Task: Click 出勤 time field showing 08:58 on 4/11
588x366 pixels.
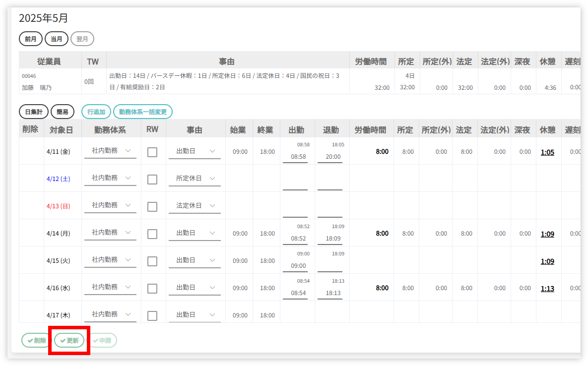Action: [x=298, y=156]
